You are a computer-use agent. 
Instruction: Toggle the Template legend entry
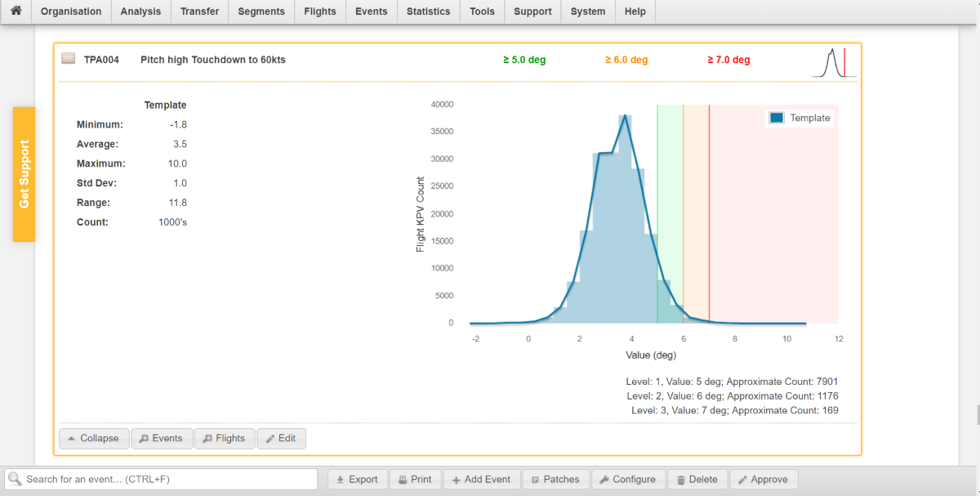tap(800, 118)
